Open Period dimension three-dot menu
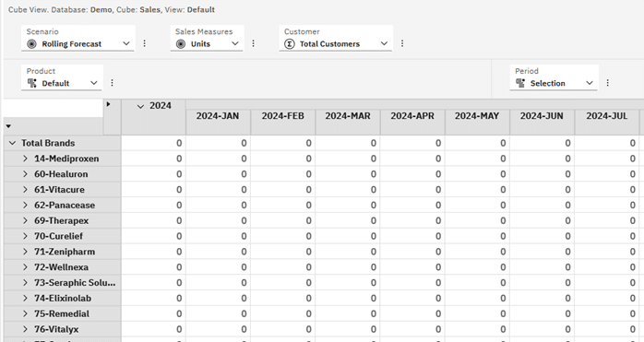This screenshot has height=342, width=644. [607, 83]
